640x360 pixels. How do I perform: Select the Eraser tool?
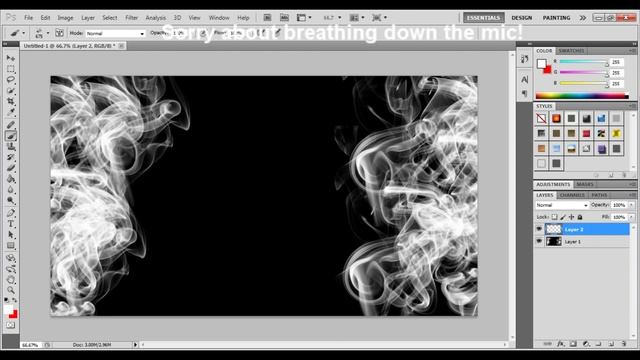11,168
